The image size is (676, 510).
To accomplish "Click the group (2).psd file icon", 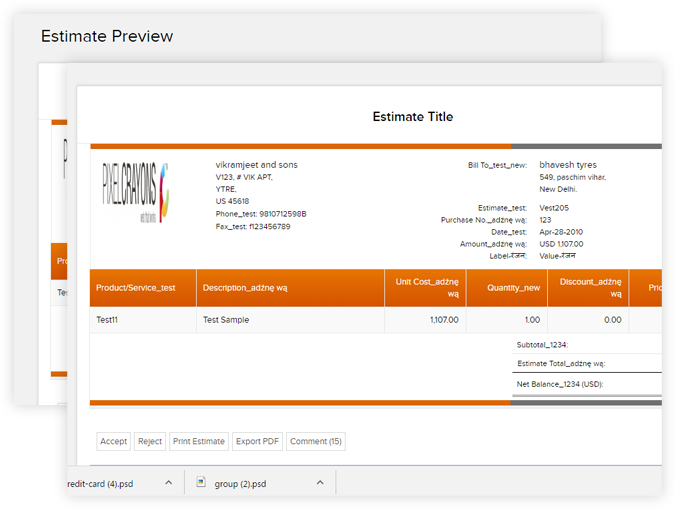I will click(201, 482).
